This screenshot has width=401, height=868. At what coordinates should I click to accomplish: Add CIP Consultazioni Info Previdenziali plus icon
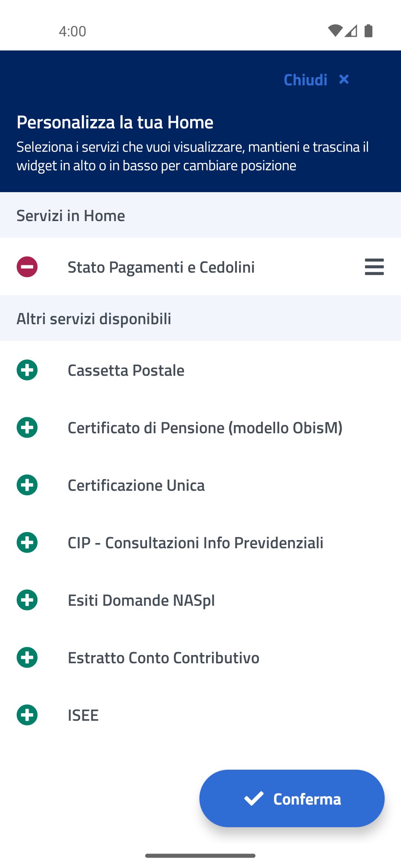[27, 542]
